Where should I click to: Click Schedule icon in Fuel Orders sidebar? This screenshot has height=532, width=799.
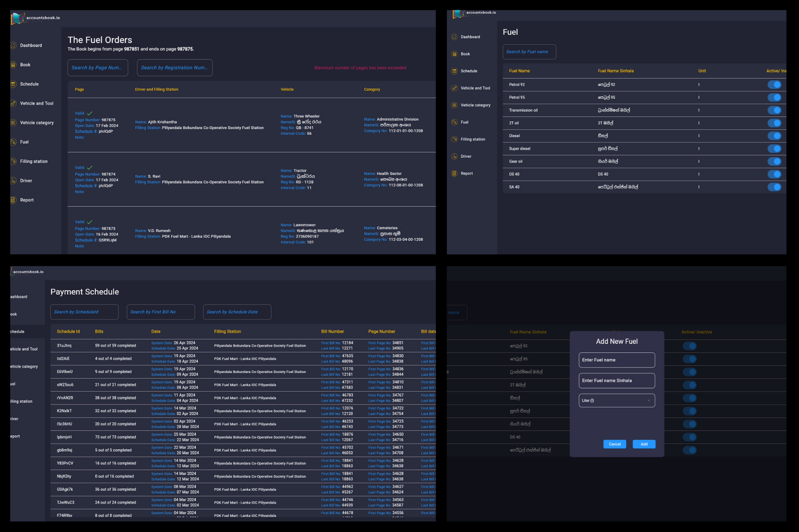[x=13, y=84]
